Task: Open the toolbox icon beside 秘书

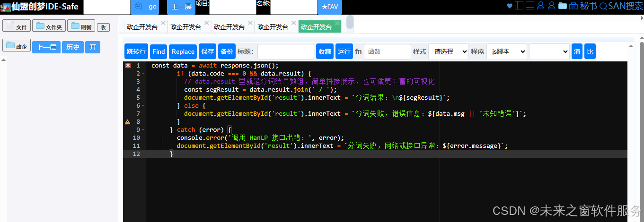Action: click(573, 6)
